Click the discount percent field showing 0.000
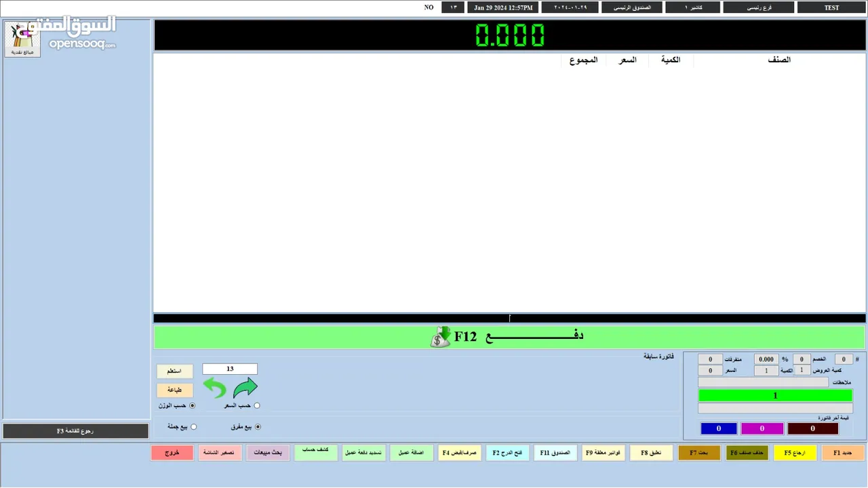The width and height of the screenshot is (868, 488). point(766,359)
